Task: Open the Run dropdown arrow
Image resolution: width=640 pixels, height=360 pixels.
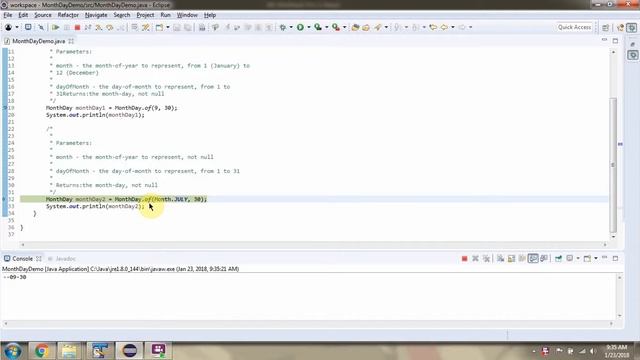Action: point(309,27)
